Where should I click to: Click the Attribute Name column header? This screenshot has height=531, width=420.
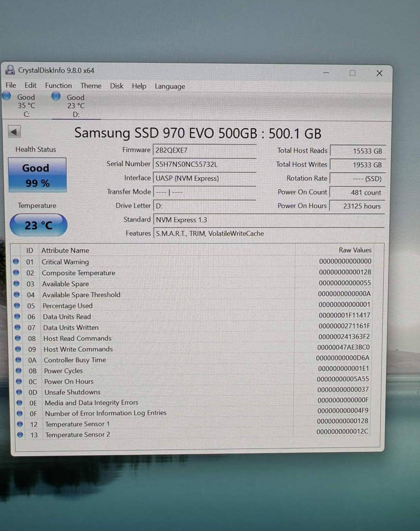click(65, 250)
